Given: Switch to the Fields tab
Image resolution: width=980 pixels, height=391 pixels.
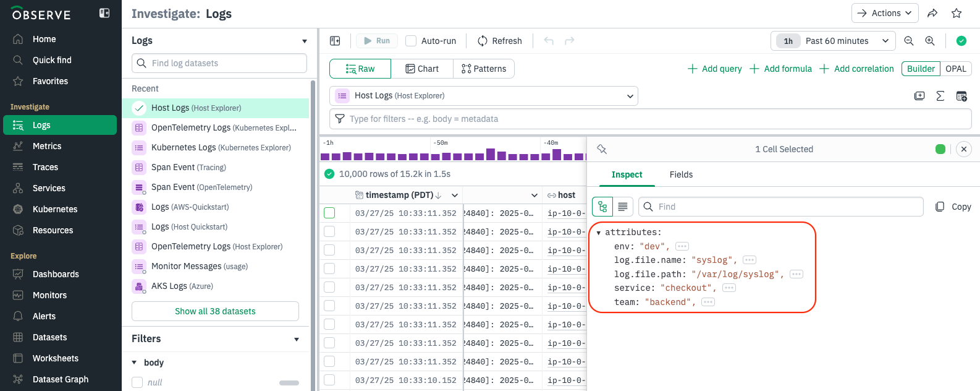Looking at the screenshot, I should (681, 174).
